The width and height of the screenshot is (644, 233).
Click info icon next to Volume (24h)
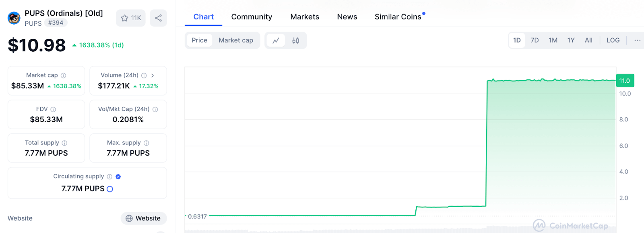coord(144,75)
